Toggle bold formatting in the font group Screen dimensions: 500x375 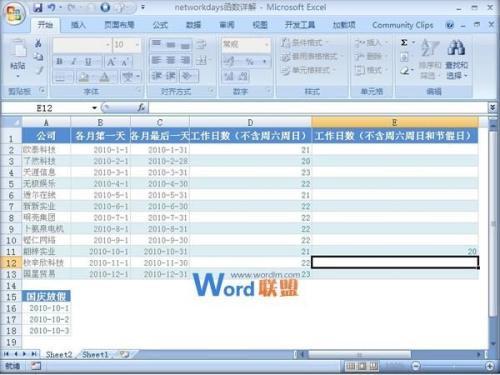pos(59,61)
